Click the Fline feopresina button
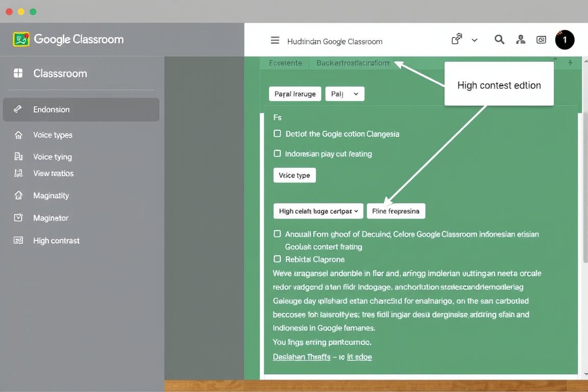 (396, 211)
